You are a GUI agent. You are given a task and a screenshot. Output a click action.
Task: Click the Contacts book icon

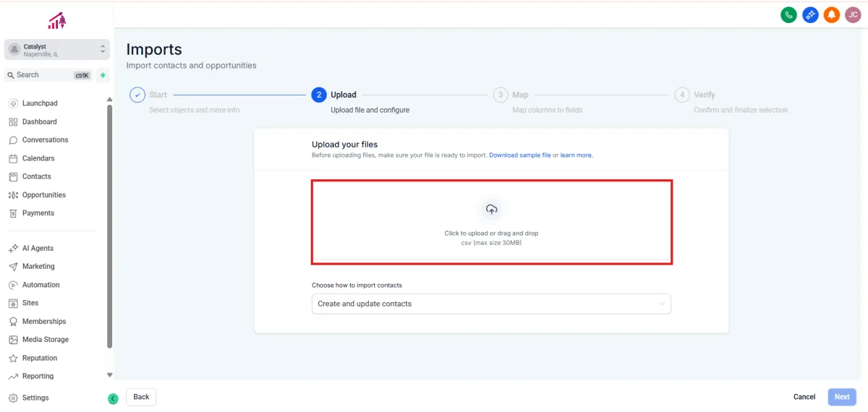pos(13,176)
